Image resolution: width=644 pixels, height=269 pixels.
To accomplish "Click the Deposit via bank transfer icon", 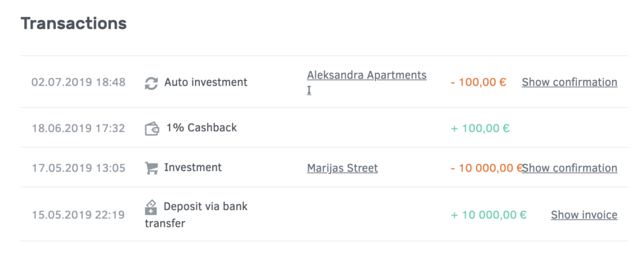I will 151,207.
